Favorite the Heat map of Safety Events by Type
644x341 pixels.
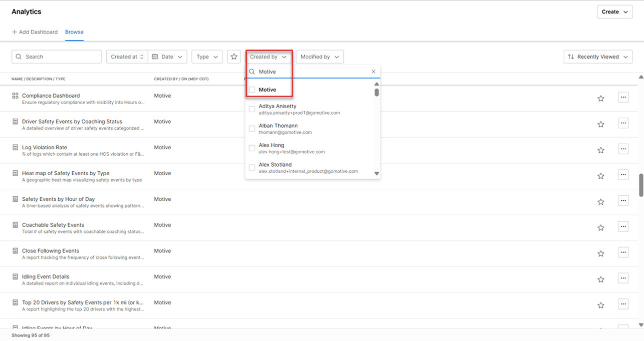[600, 175]
